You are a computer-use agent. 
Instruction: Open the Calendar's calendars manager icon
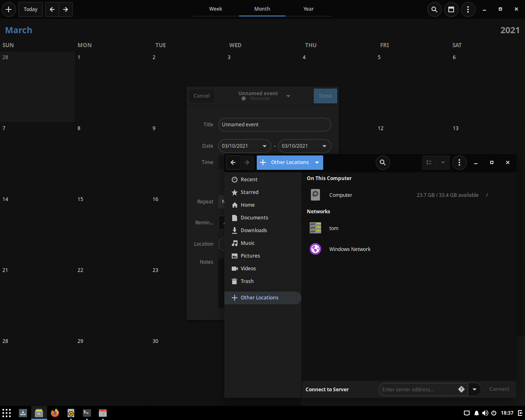451,9
